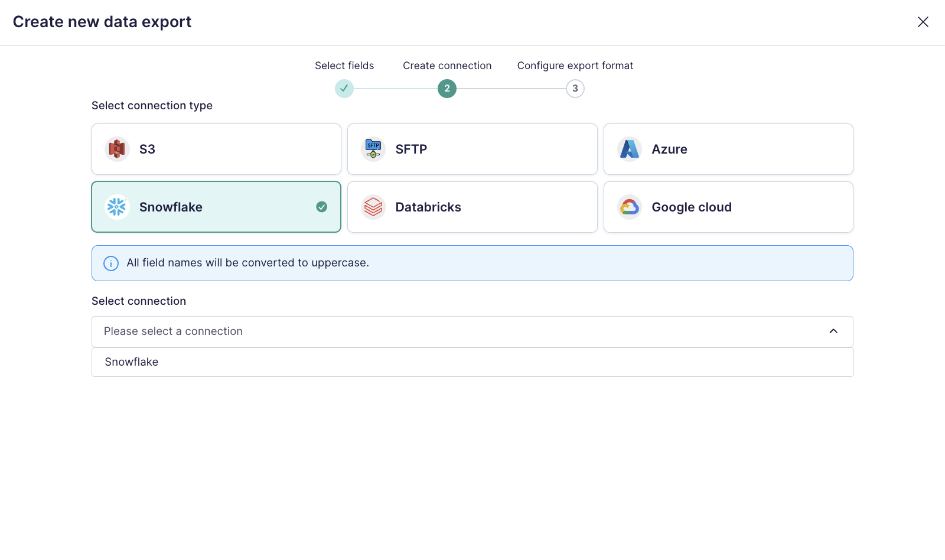Choose S3 as connection type
The width and height of the screenshot is (945, 560).
(216, 149)
